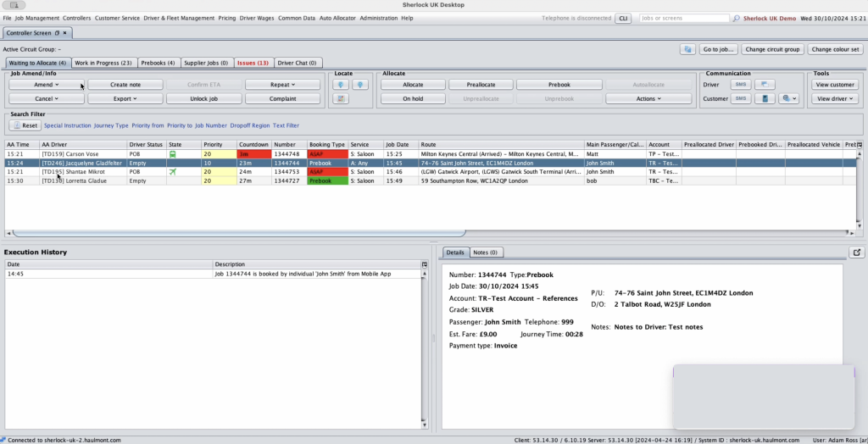Expand the Repeat dropdown

(282, 85)
